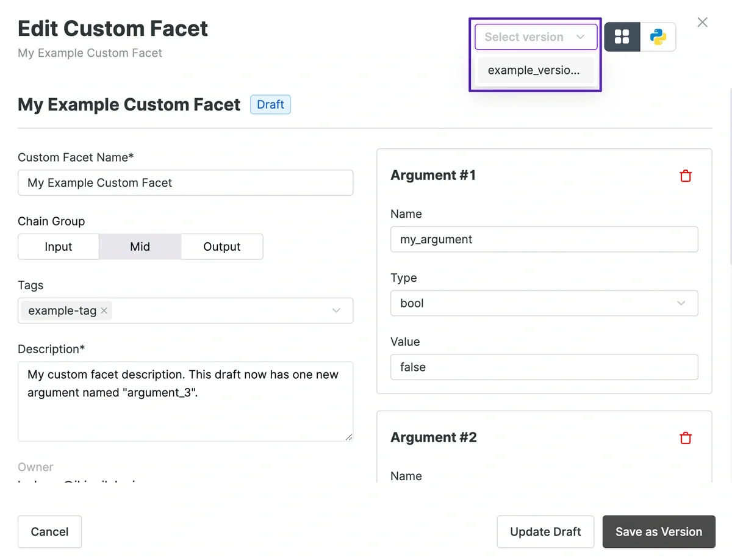Focus the Argument #1 Value field
Image resolution: width=732 pixels, height=560 pixels.
544,367
